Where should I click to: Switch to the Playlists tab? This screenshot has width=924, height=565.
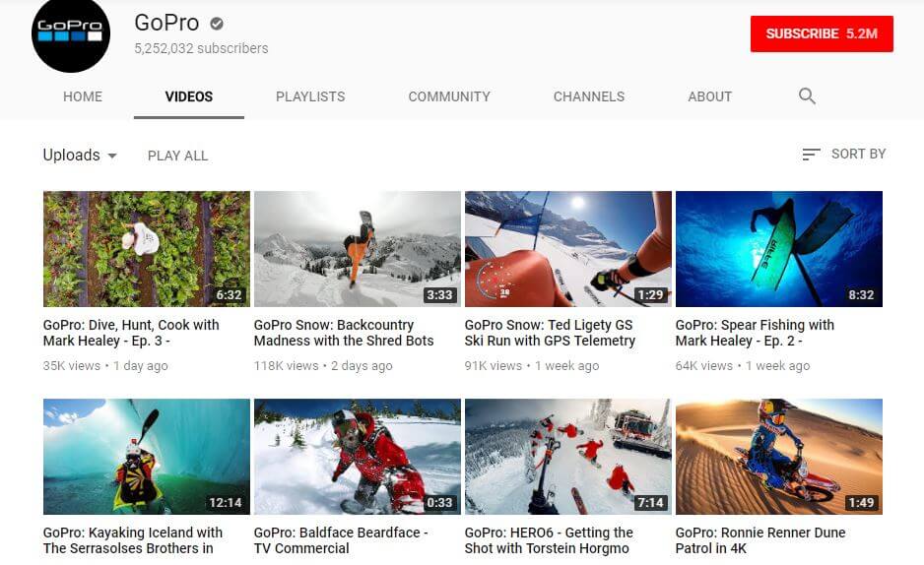pyautogui.click(x=310, y=96)
